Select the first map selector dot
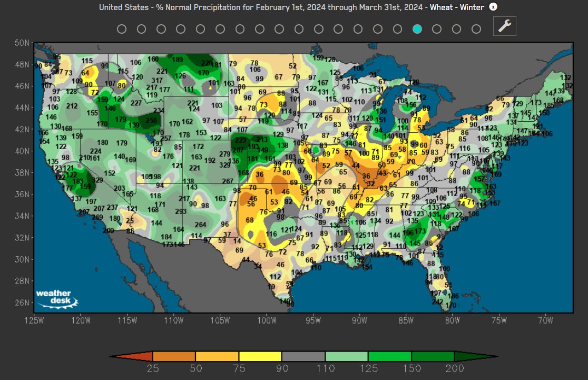This screenshot has height=380, width=588. pyautogui.click(x=122, y=29)
